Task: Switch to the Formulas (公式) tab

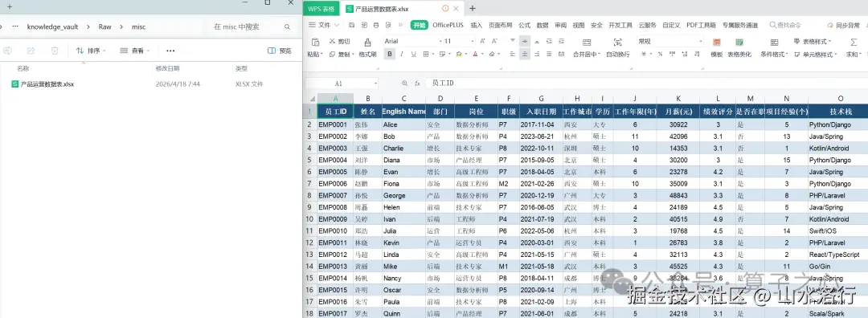Action: coord(524,25)
